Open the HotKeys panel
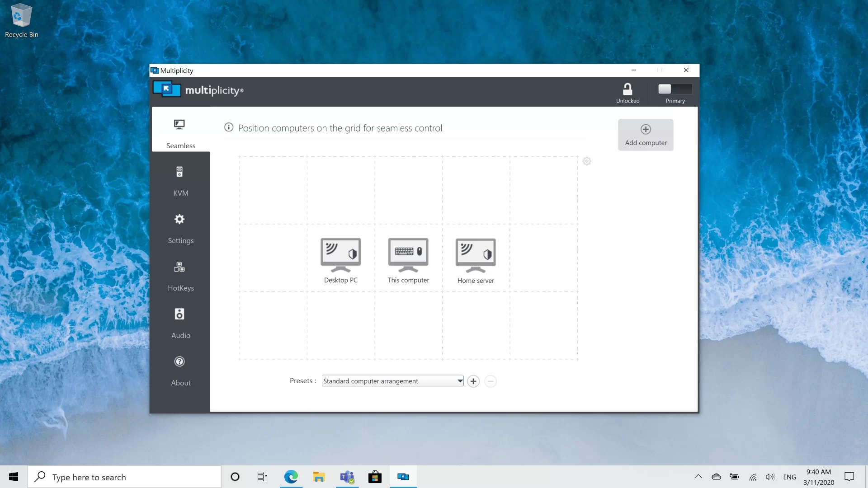The image size is (868, 488). point(180,276)
